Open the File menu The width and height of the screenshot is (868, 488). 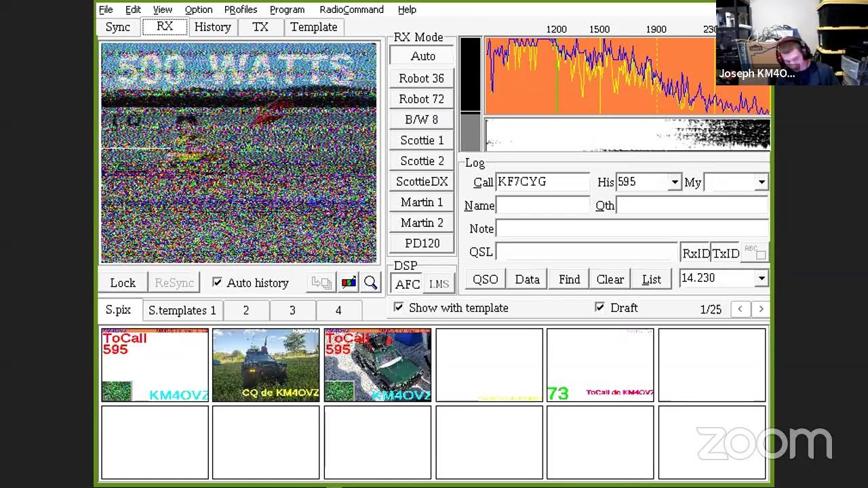click(x=106, y=9)
